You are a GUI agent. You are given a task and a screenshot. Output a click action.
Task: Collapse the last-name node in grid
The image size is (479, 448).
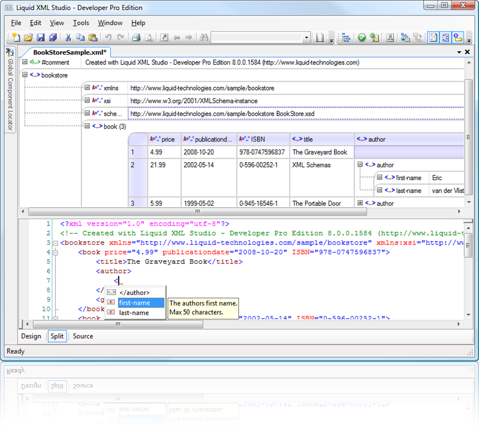pos(379,190)
